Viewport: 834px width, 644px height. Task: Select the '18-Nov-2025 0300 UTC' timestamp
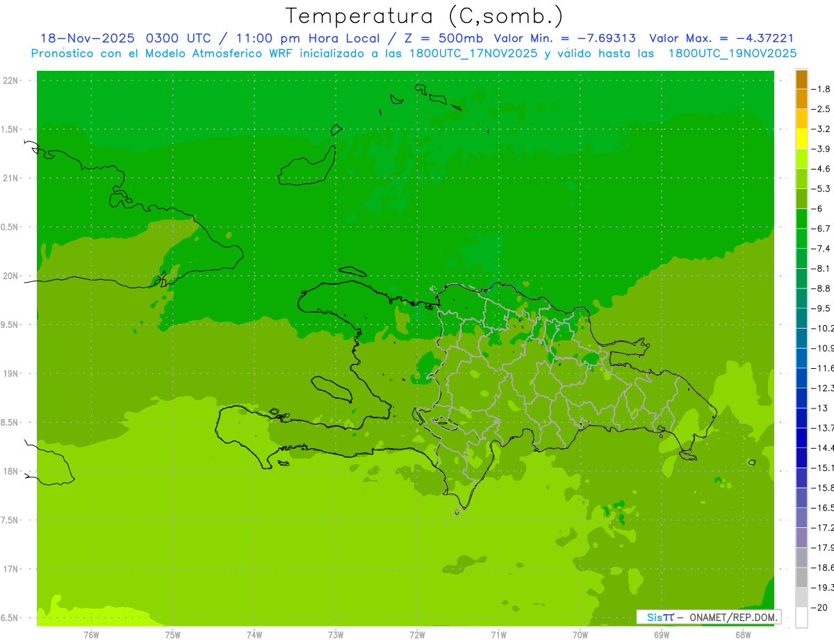(x=125, y=38)
